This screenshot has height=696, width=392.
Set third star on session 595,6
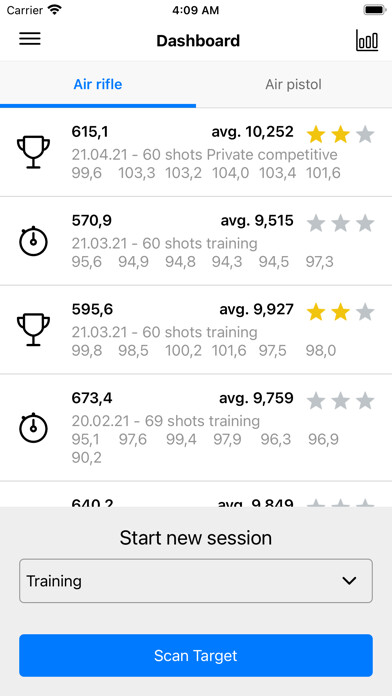coord(365,312)
